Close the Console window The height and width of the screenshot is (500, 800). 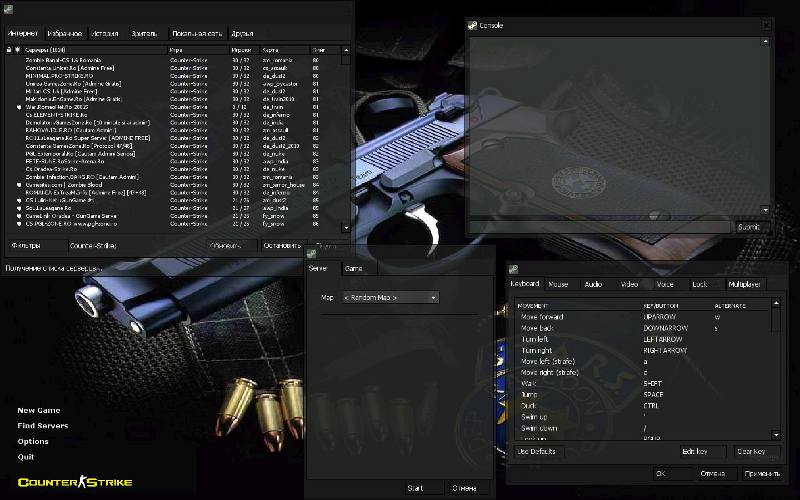[766, 25]
